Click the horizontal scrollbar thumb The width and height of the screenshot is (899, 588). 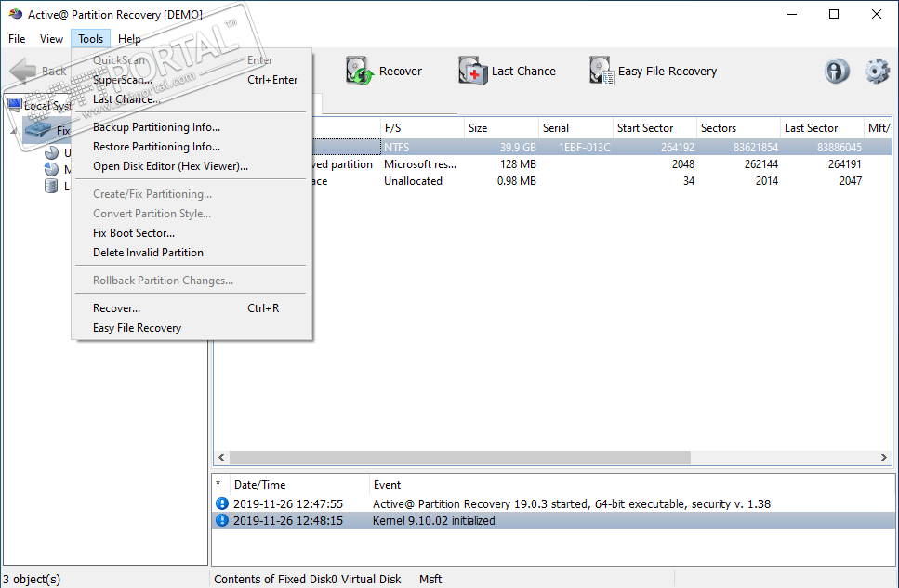pyautogui.click(x=460, y=457)
